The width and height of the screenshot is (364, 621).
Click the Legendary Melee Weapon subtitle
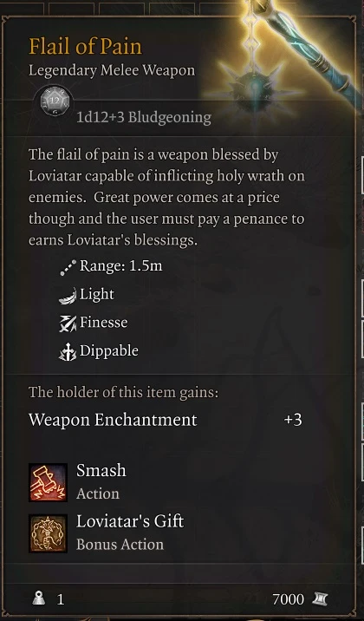(x=112, y=70)
